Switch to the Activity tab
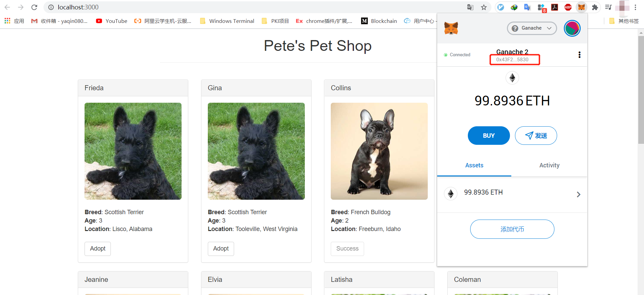The image size is (644, 295). tap(549, 165)
